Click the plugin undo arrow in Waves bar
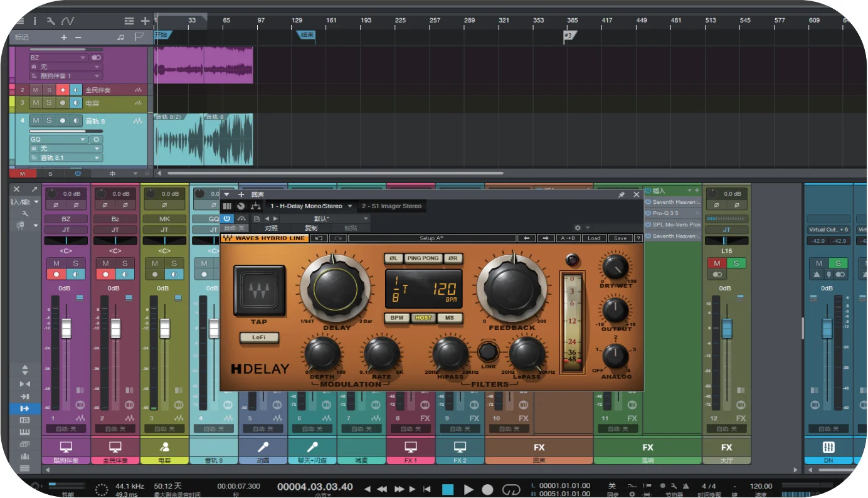 click(x=319, y=238)
